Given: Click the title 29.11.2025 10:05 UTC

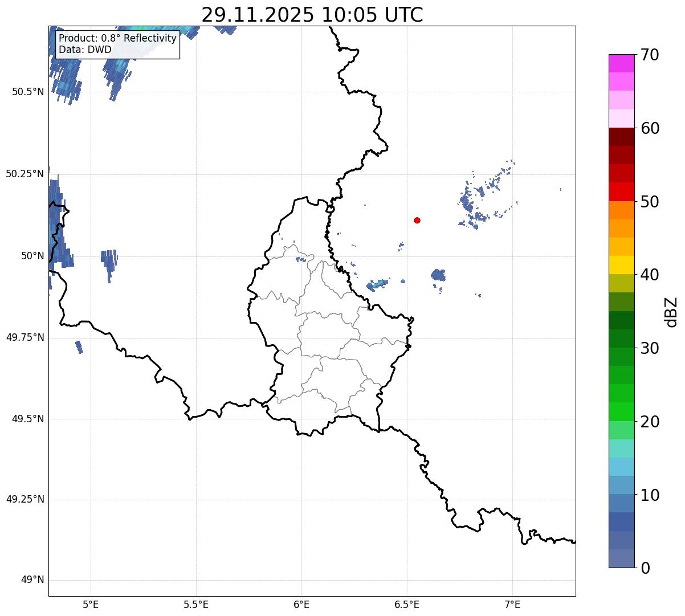Looking at the screenshot, I should point(312,15).
